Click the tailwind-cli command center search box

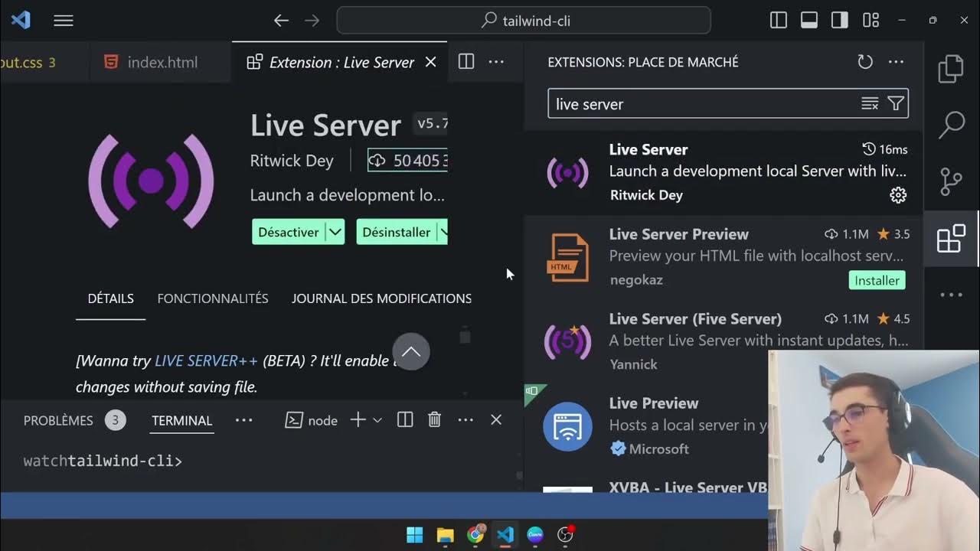pyautogui.click(x=524, y=21)
